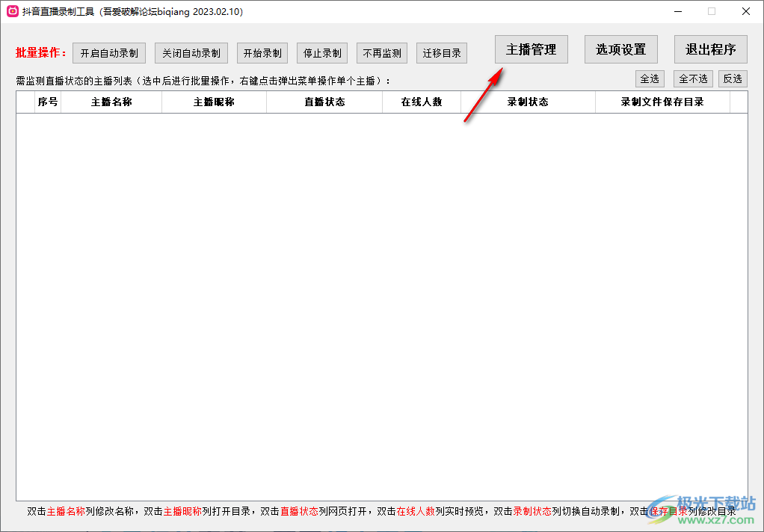The width and height of the screenshot is (764, 532).
Task: Stop recording via 停止录制
Action: pos(322,52)
